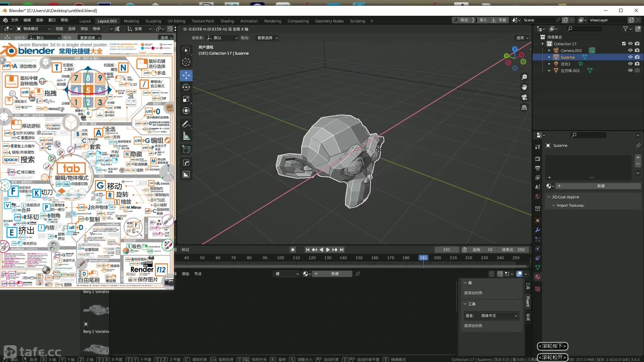This screenshot has height=362, width=644.
Task: Collapse the 3D-Coat Applink panel
Action: point(549,197)
